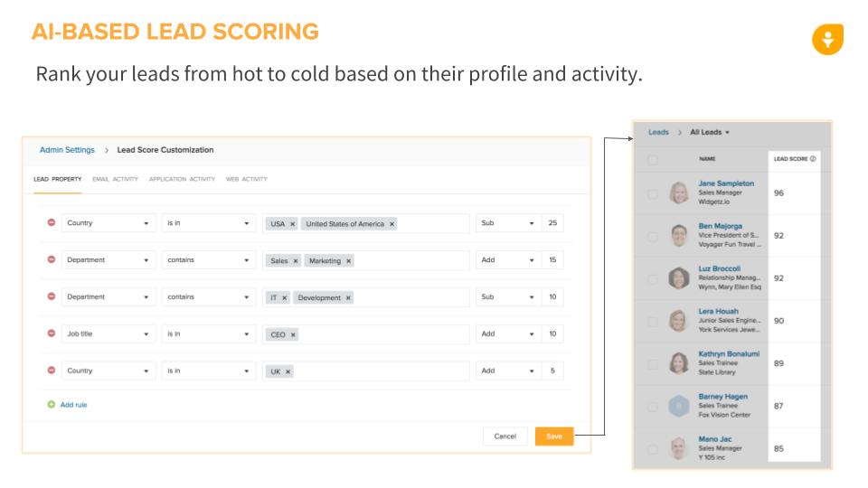Switch to the Email Activity tab
Screen dimensions: 868x488
115,179
